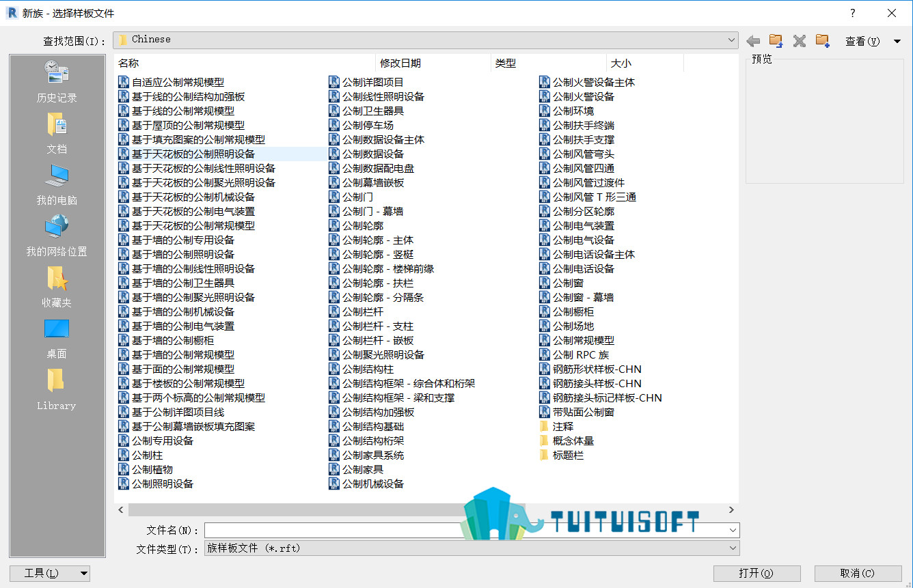Expand the 查找范围 Chinese folder dropdown
This screenshot has width=913, height=588.
pyautogui.click(x=732, y=40)
